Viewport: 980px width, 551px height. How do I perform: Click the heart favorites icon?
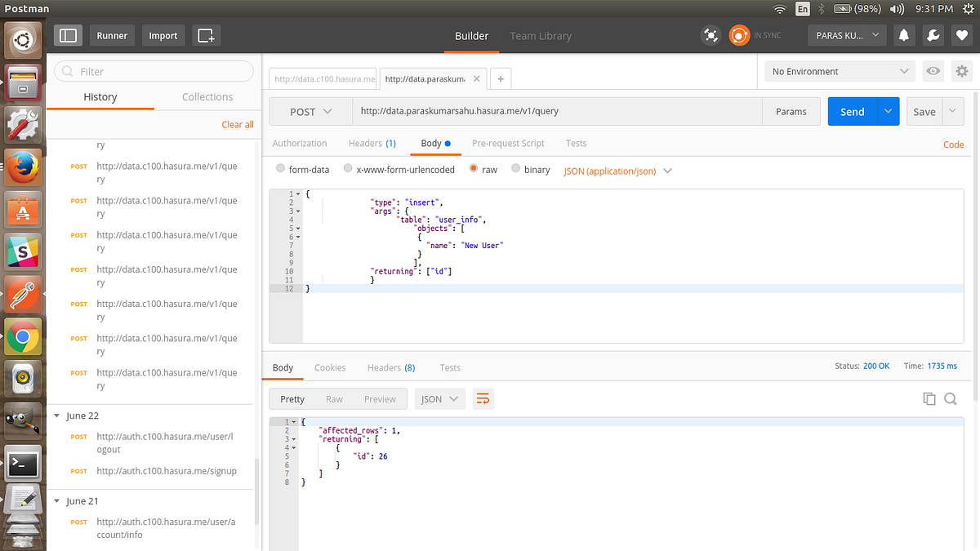click(960, 35)
